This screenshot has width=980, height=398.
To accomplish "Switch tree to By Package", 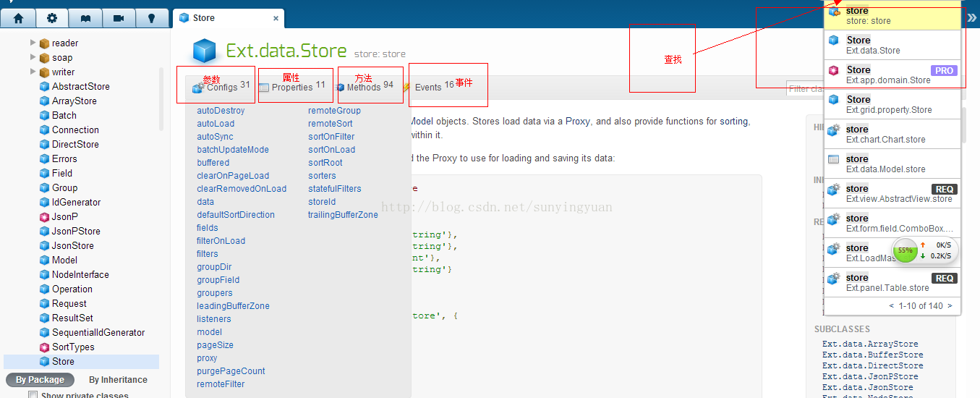I will [x=41, y=379].
